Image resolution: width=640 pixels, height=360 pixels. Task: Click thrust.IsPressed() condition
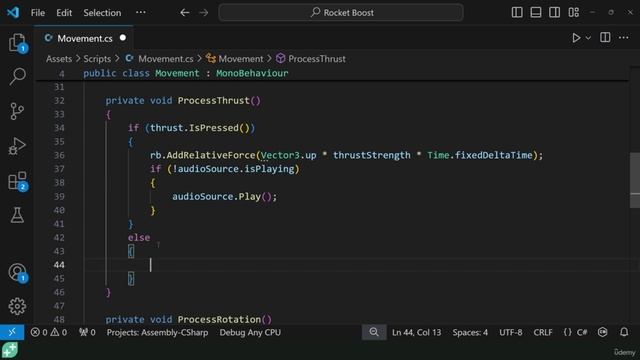(x=200, y=128)
